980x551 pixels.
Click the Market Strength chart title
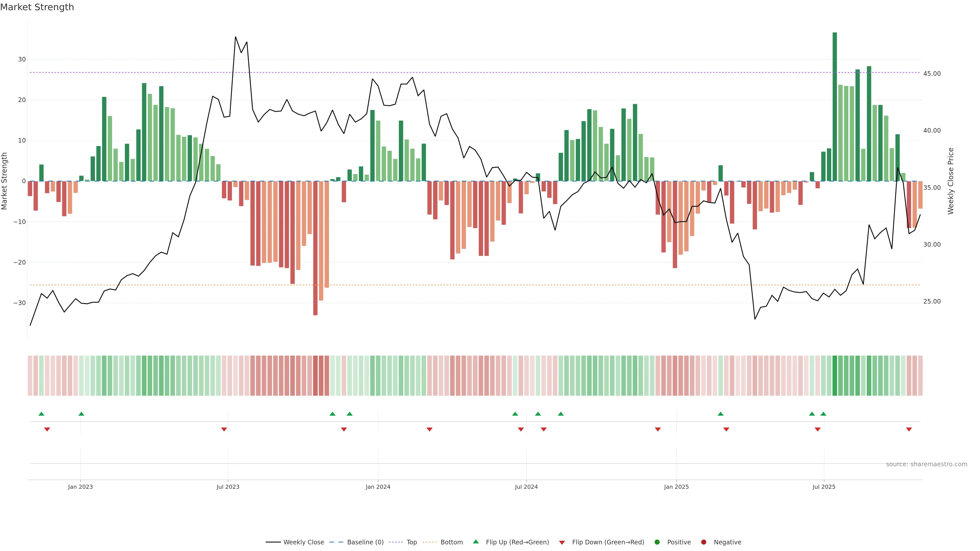pos(37,7)
